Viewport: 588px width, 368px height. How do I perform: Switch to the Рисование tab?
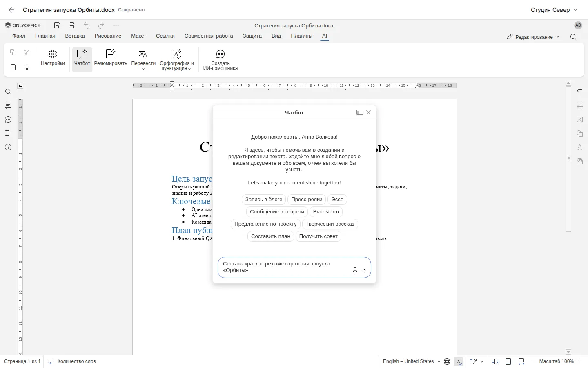[108, 36]
